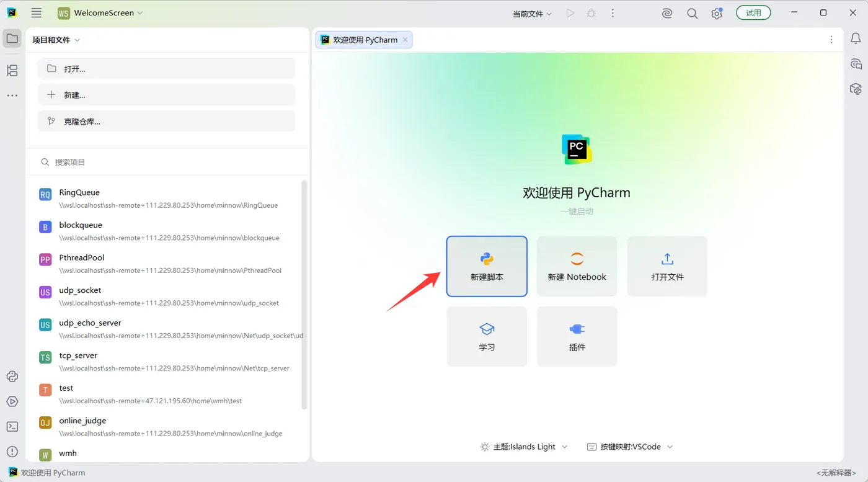Open the 按键映射 VSCode keymap dropdown
868x482 pixels.
630,447
